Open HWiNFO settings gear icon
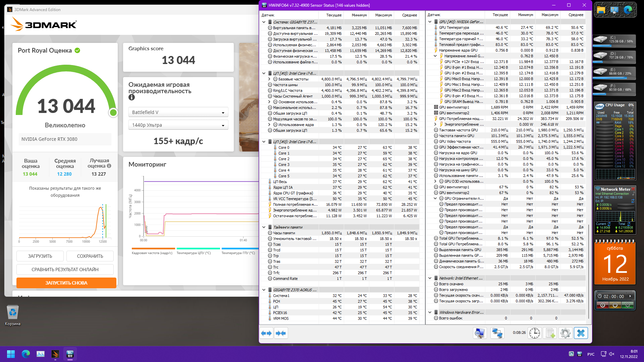 pyautogui.click(x=565, y=333)
